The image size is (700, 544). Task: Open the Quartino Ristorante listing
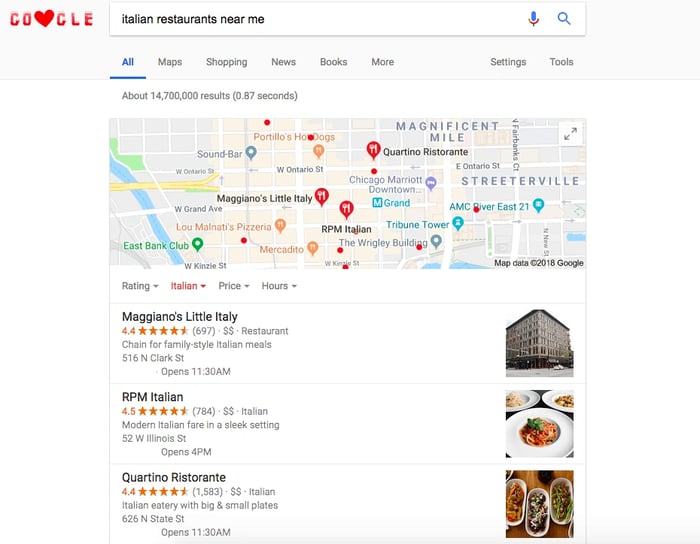(174, 478)
